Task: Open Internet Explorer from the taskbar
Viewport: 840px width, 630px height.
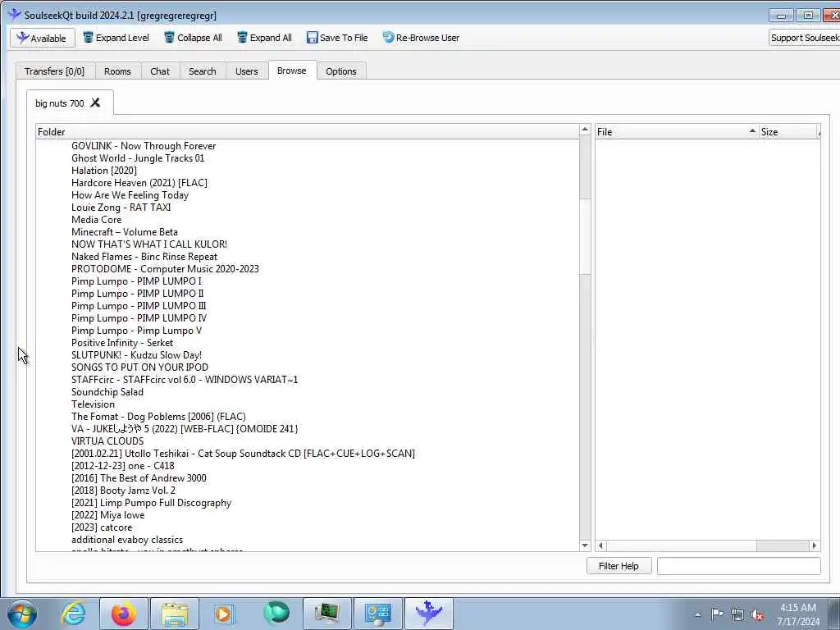Action: coord(73,614)
